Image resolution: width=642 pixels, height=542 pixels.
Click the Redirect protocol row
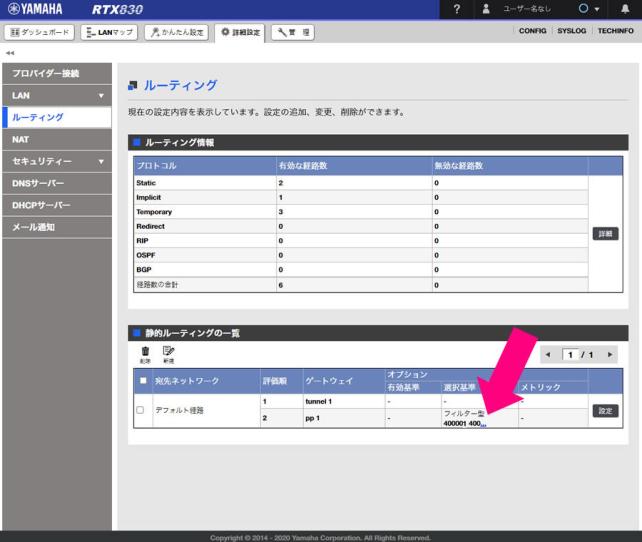tap(361, 226)
